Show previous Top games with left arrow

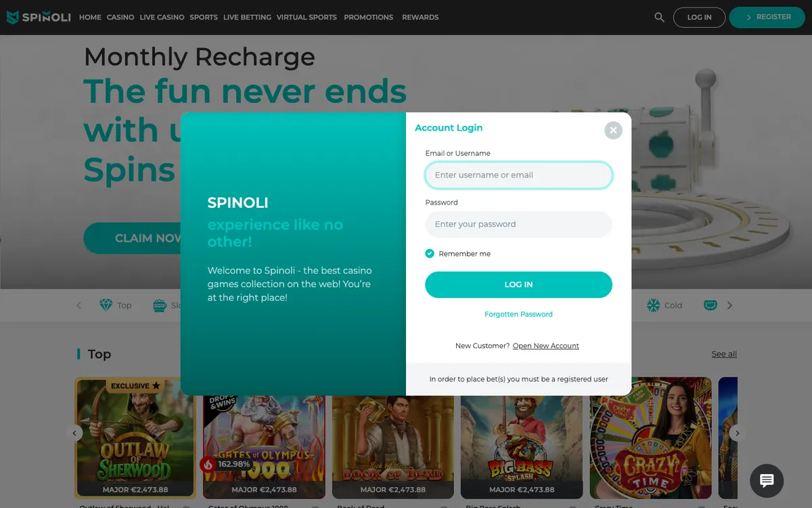coord(75,433)
